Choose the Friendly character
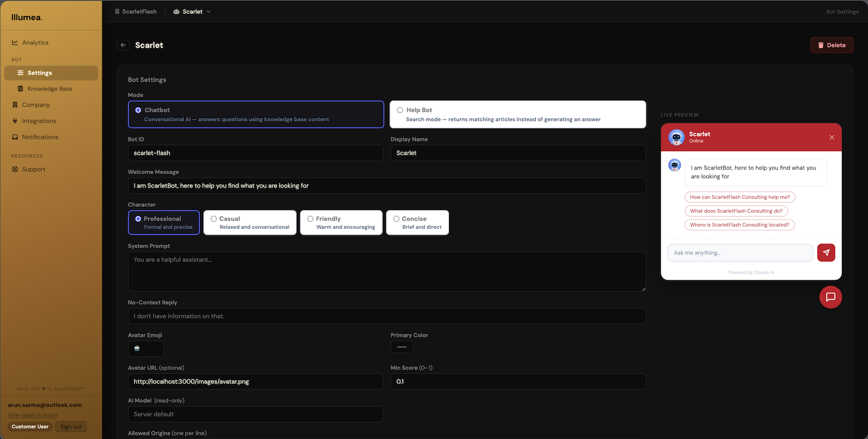Image resolution: width=868 pixels, height=439 pixels. coord(341,222)
